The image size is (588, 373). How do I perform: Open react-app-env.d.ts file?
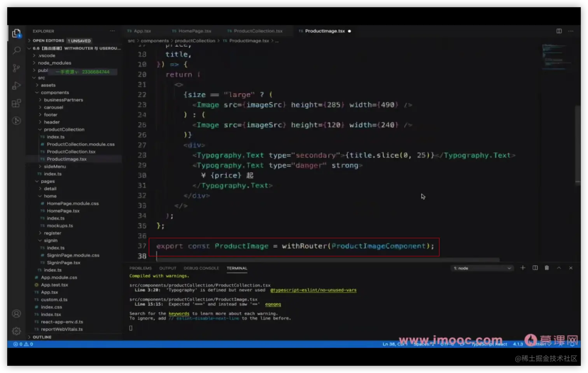pos(62,322)
